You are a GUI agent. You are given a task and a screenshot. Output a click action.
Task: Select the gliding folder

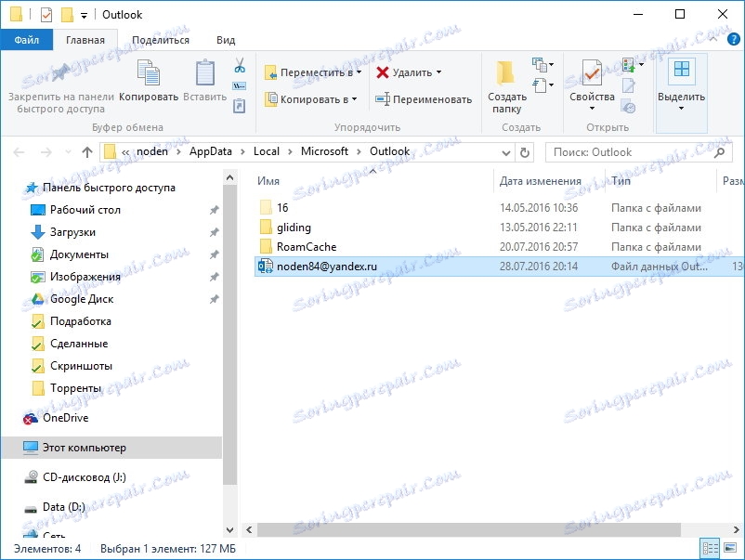click(294, 228)
